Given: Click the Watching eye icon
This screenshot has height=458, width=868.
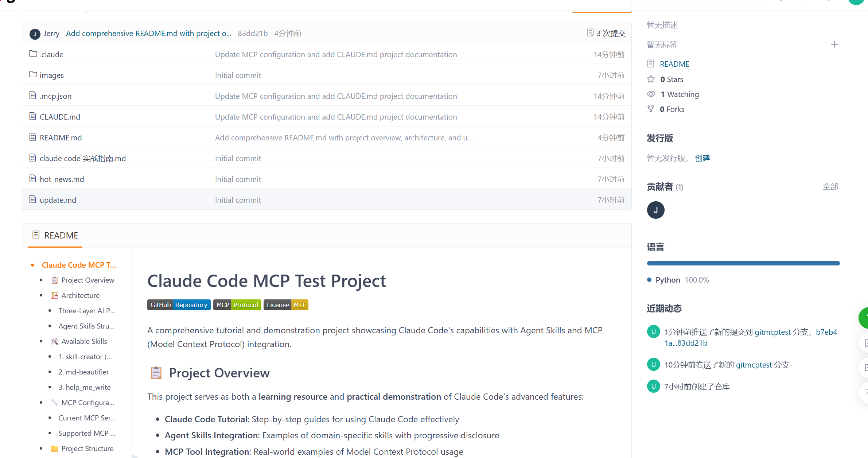Looking at the screenshot, I should pos(651,94).
